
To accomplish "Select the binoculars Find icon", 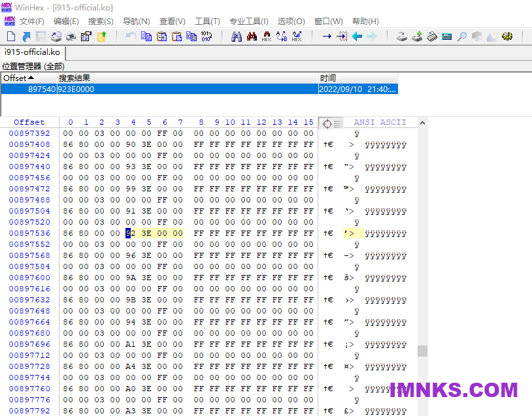I will point(237,37).
